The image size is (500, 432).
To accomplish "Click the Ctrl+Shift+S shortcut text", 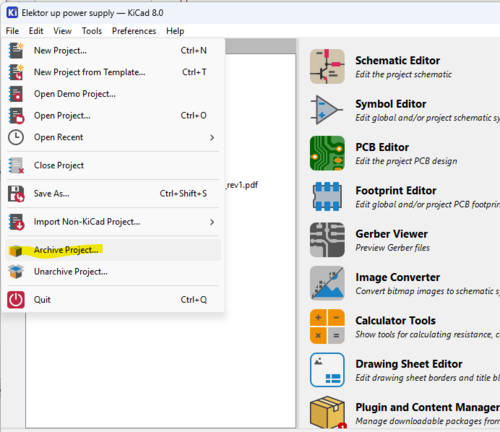I will pos(183,194).
